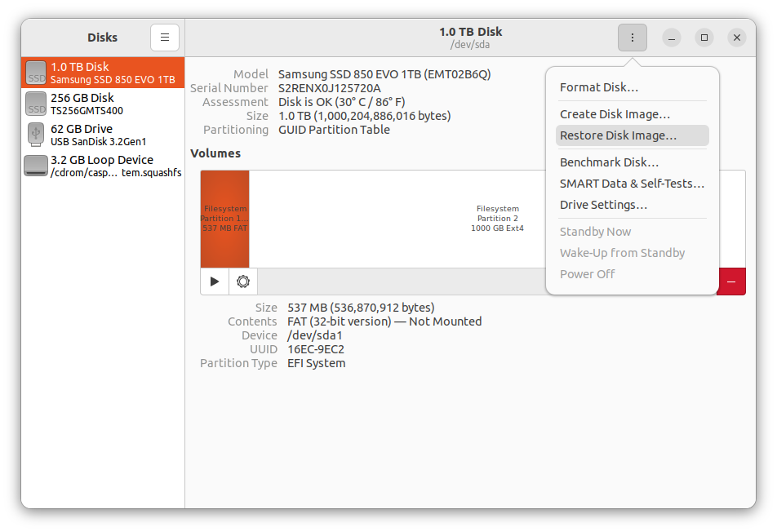Viewport: 777px width, 532px height.
Task: Select the Samsung SSD 850 EVO 1TB disk
Action: point(102,73)
